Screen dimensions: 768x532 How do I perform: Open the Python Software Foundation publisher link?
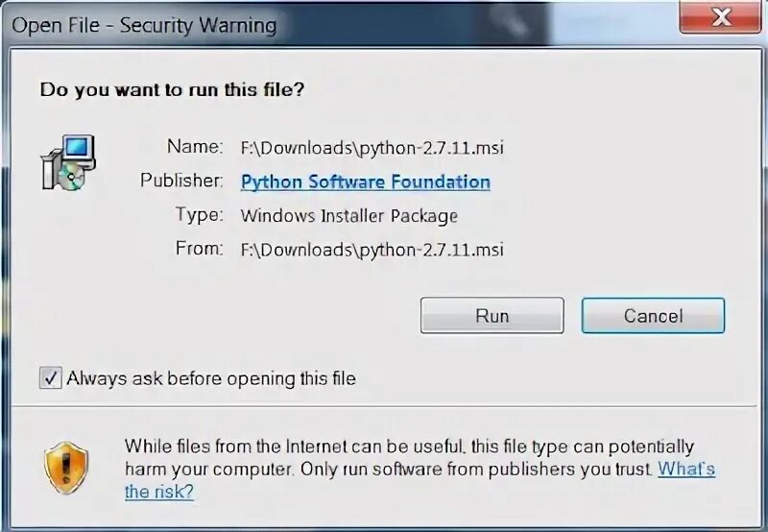(x=365, y=181)
